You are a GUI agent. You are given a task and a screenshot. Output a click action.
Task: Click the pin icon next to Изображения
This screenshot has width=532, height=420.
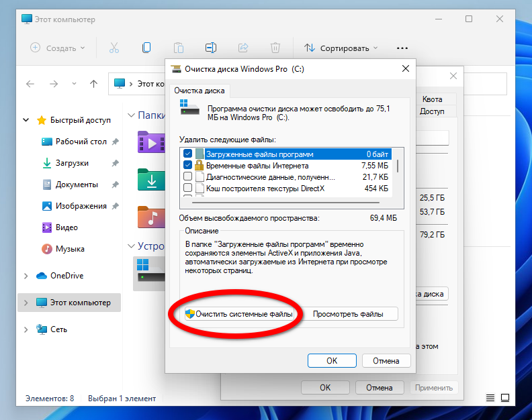pyautogui.click(x=116, y=206)
